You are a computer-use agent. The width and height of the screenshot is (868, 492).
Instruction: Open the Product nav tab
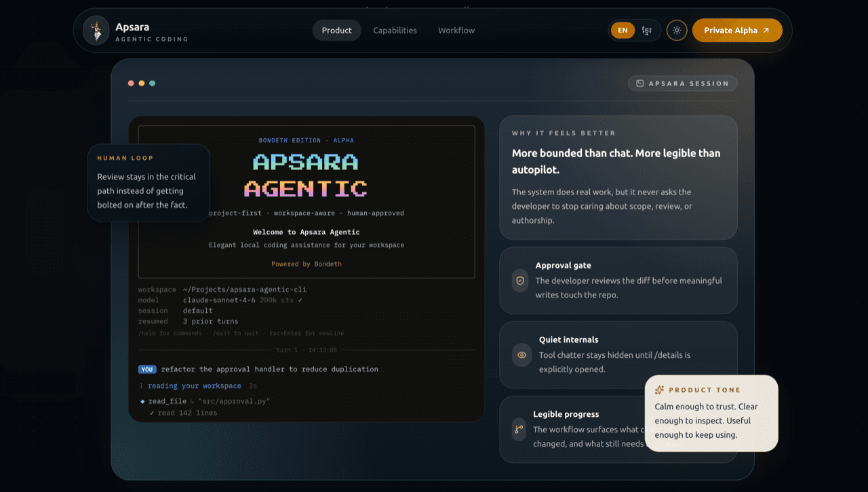click(337, 30)
